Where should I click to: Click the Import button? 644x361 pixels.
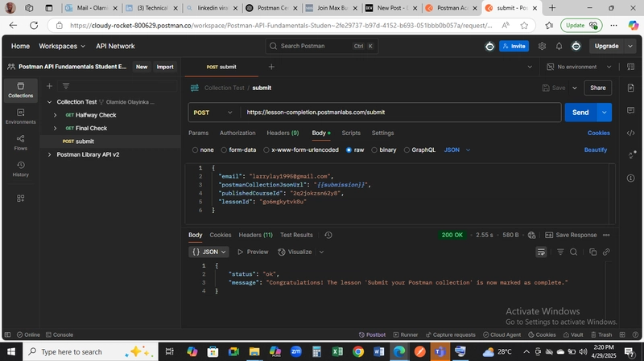click(x=165, y=67)
